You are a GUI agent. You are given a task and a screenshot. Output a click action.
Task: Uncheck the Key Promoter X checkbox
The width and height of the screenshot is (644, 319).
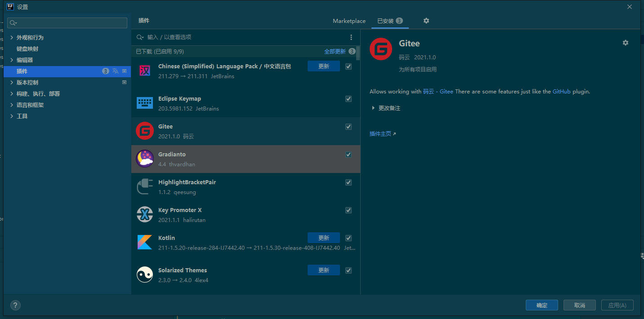tap(349, 210)
